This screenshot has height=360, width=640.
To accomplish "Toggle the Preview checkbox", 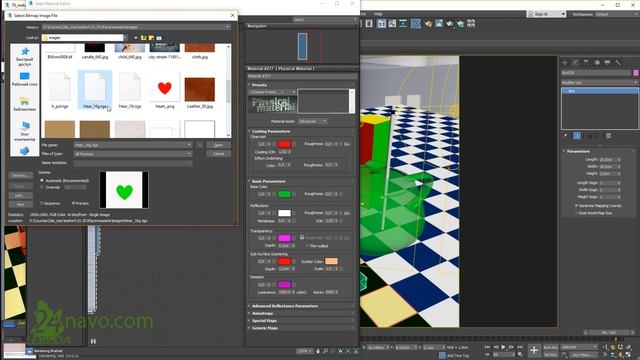I will (73, 203).
